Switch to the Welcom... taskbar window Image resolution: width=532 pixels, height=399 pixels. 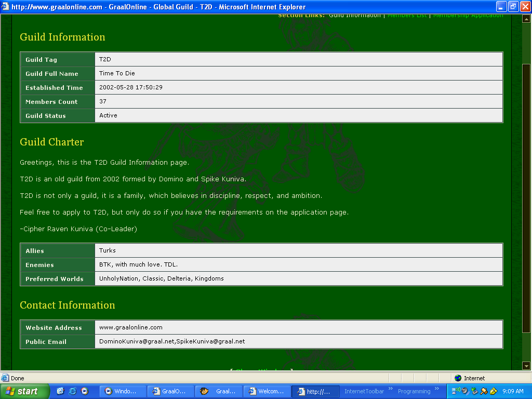(267, 392)
